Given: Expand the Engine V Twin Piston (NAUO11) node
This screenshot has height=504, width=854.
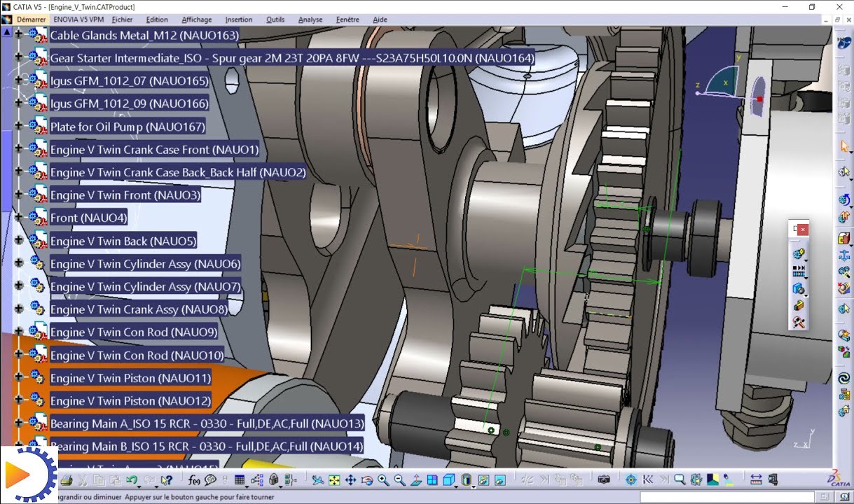Looking at the screenshot, I should coord(19,378).
